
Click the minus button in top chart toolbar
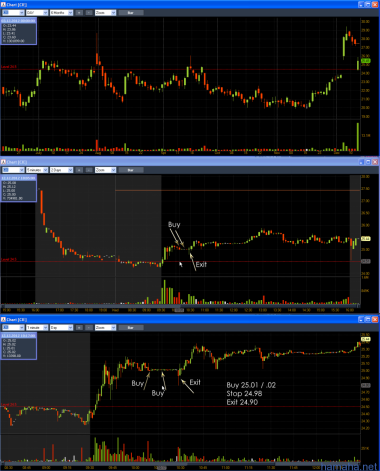click(x=89, y=13)
